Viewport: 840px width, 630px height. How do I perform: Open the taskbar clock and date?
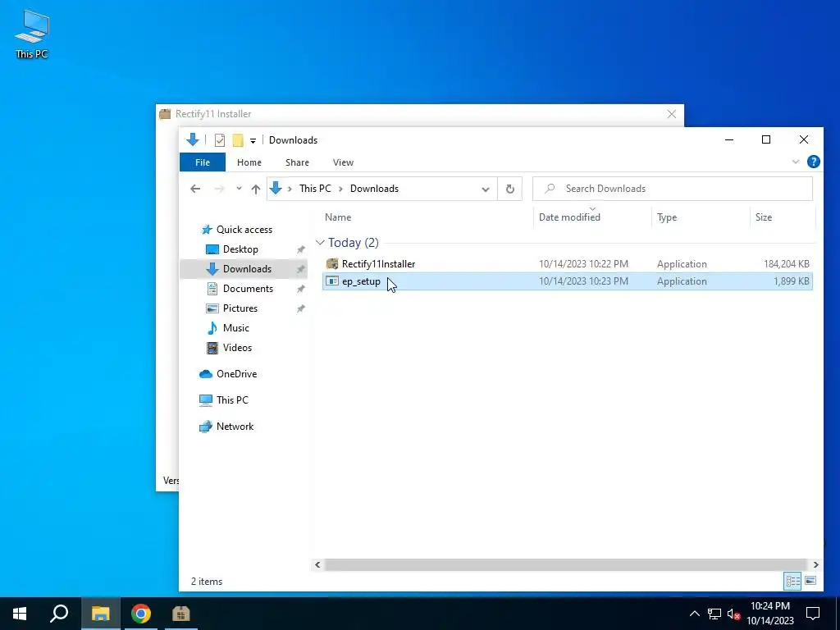coord(770,614)
